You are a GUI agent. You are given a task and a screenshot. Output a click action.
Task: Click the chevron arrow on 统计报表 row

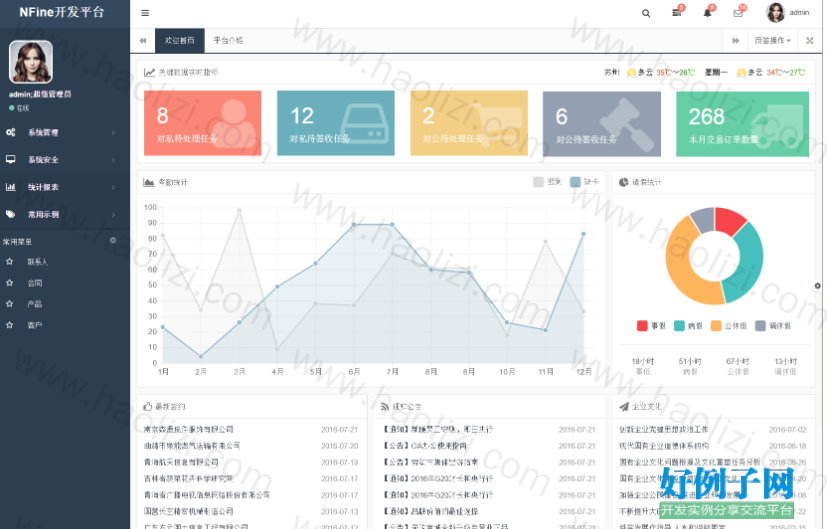[113, 187]
